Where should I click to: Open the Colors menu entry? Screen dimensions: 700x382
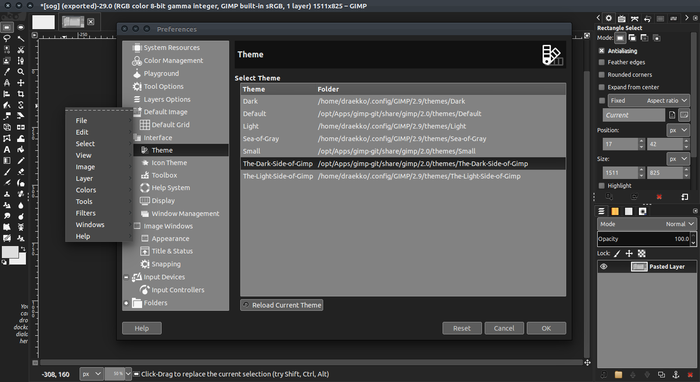86,190
